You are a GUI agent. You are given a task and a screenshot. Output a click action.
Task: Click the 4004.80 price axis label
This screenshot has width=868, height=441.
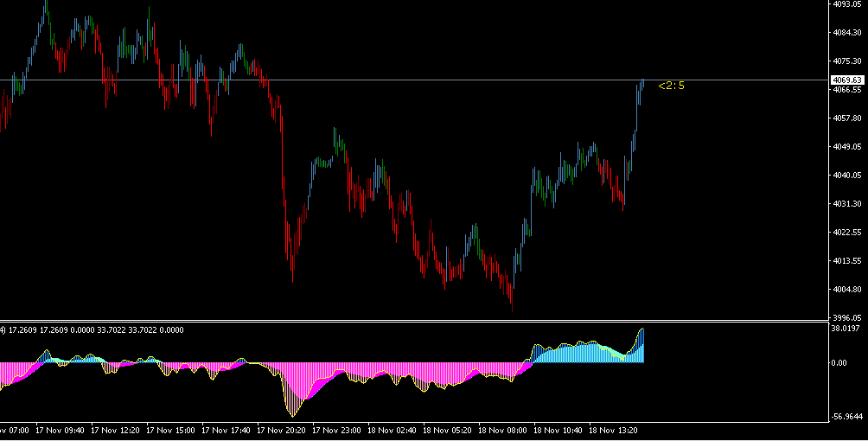(847, 289)
